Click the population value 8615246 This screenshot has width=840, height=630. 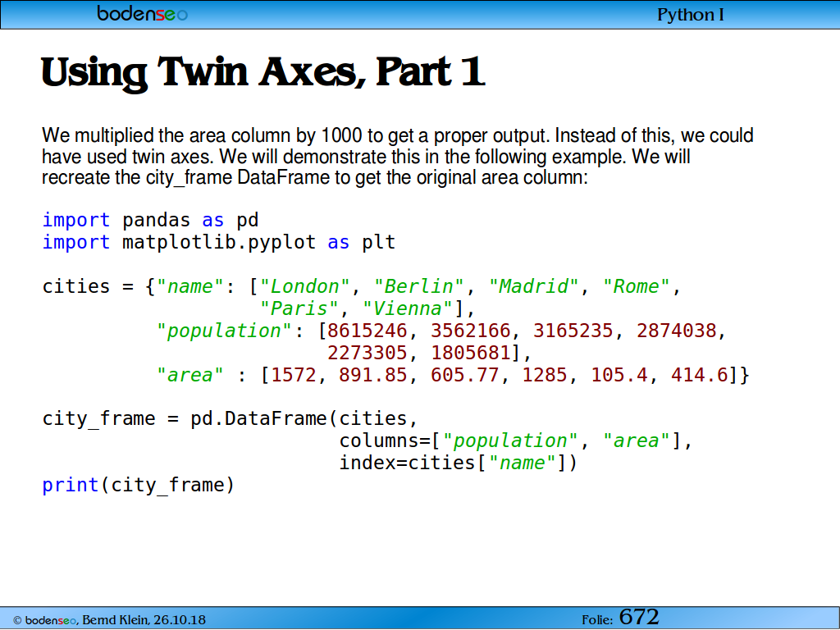(x=367, y=331)
